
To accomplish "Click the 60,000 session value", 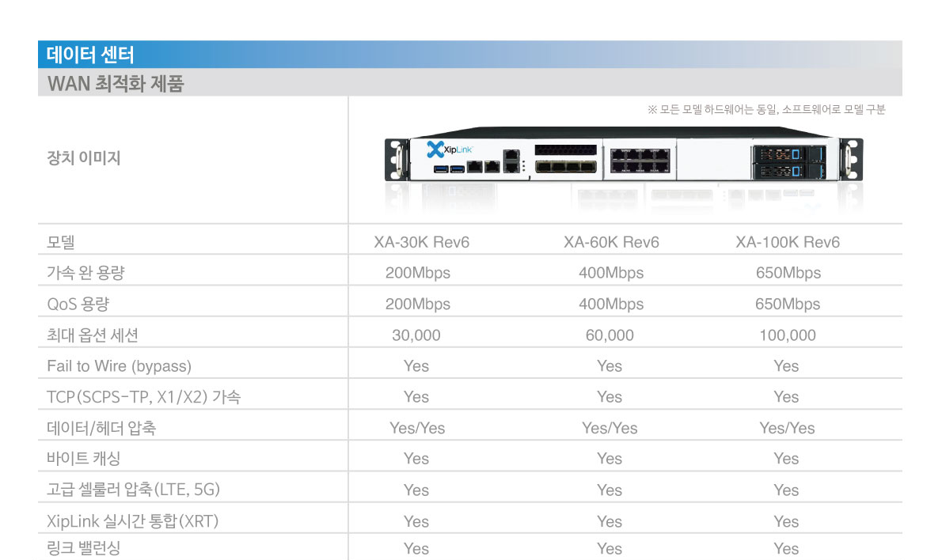I will 610,335.
